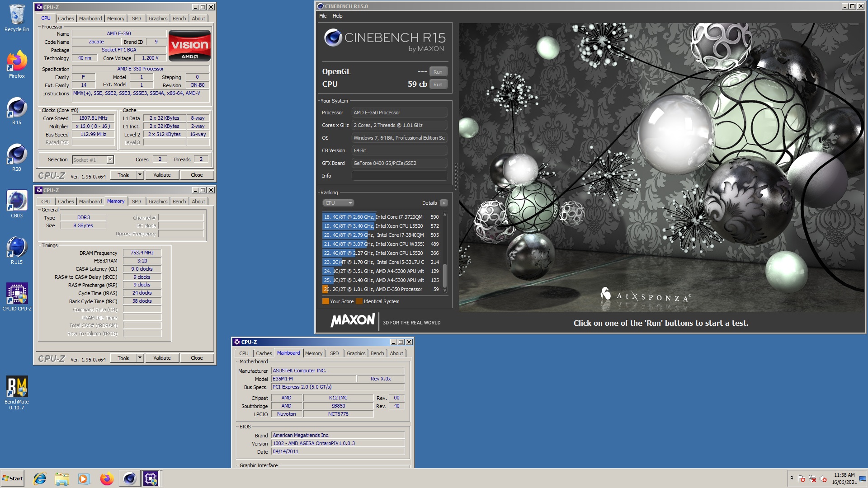Click Close in the top CPU-Z window
The height and width of the screenshot is (488, 868).
pos(197,175)
